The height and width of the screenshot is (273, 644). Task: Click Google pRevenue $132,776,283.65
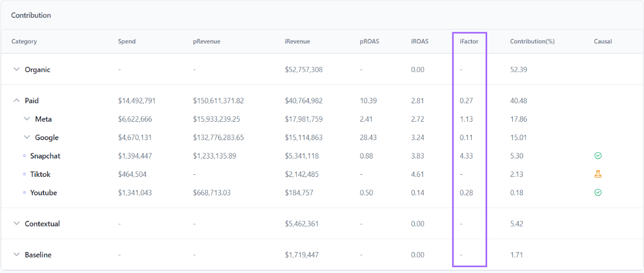pos(219,138)
